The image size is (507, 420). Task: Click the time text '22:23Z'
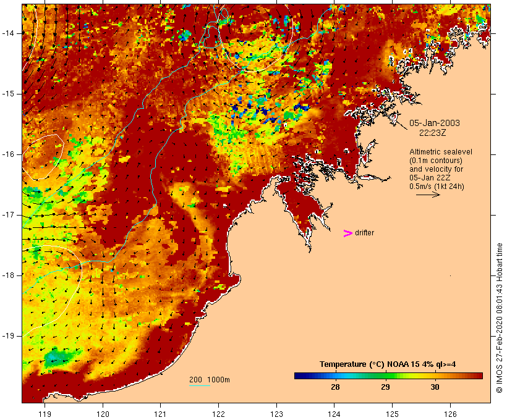pos(433,133)
